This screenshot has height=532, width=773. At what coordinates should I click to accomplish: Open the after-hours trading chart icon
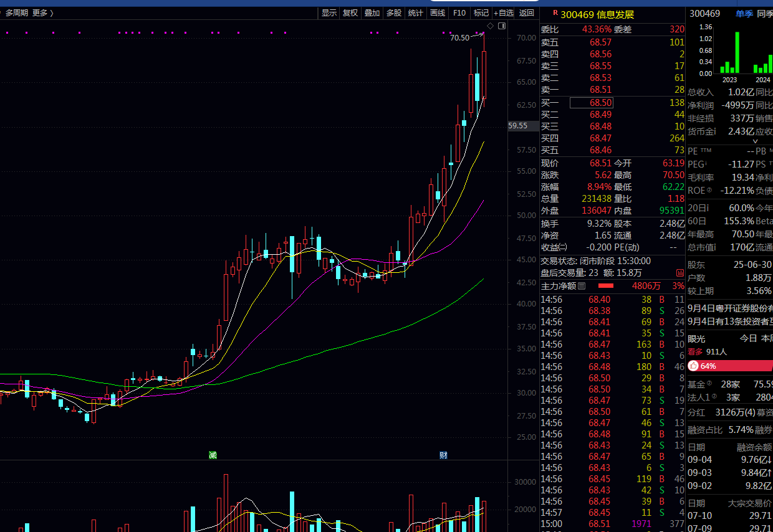pyautogui.click(x=679, y=273)
